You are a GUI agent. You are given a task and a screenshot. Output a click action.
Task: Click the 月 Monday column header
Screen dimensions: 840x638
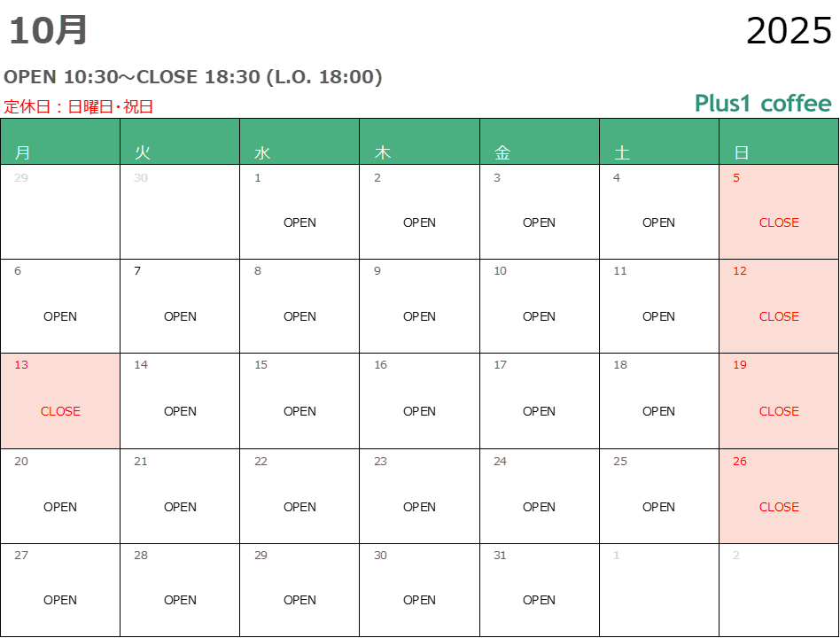[x=23, y=152]
